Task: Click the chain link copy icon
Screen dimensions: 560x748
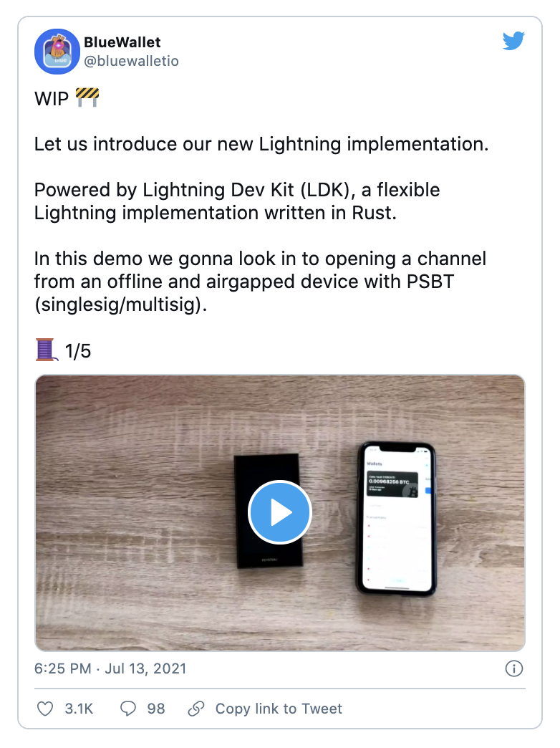Action: 195,709
